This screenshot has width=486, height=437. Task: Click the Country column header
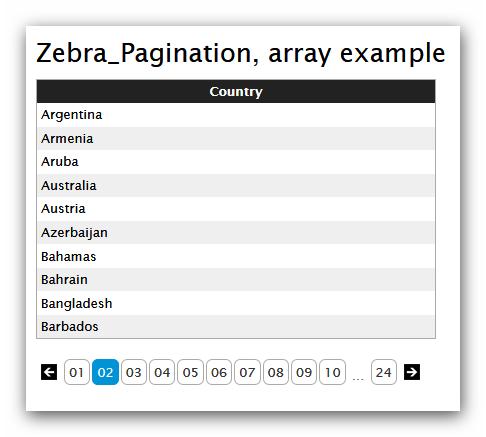[236, 91]
